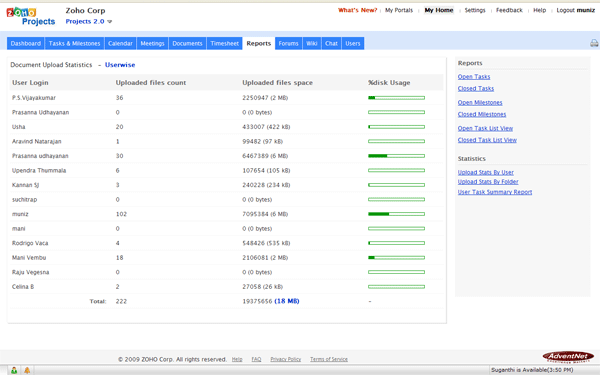Click footer Help link
The width and height of the screenshot is (600, 375).
pyautogui.click(x=237, y=359)
